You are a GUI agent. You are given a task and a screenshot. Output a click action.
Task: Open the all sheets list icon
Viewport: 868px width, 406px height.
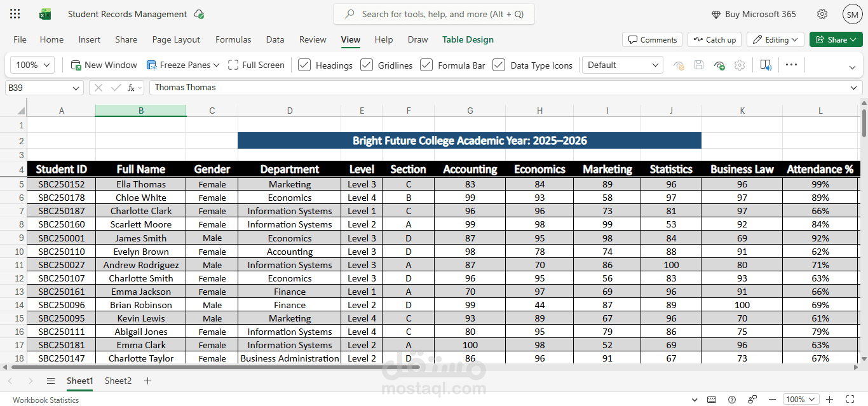click(51, 381)
